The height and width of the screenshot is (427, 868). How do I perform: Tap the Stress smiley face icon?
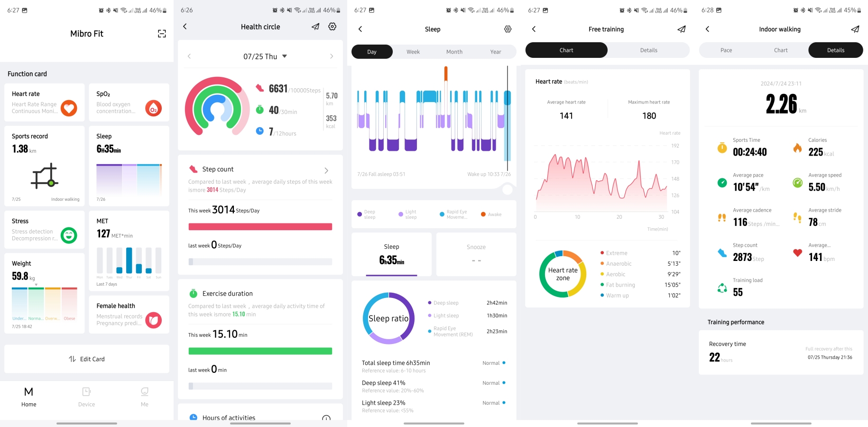coord(69,235)
